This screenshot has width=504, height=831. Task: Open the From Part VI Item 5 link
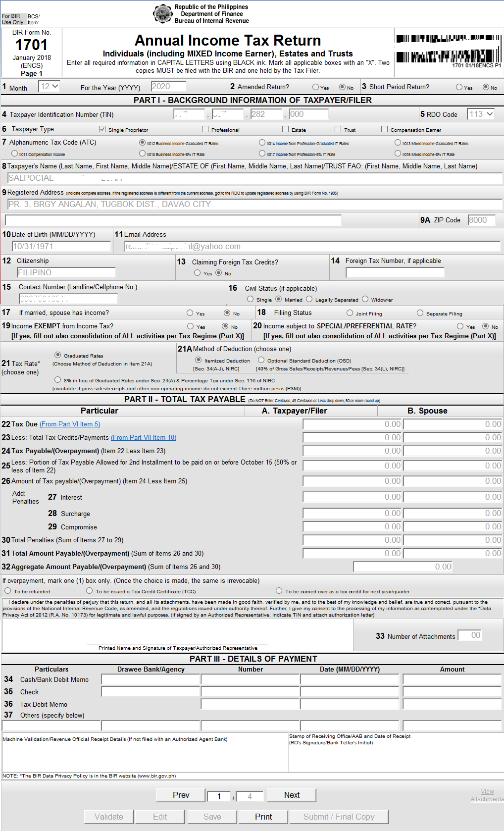pos(70,424)
